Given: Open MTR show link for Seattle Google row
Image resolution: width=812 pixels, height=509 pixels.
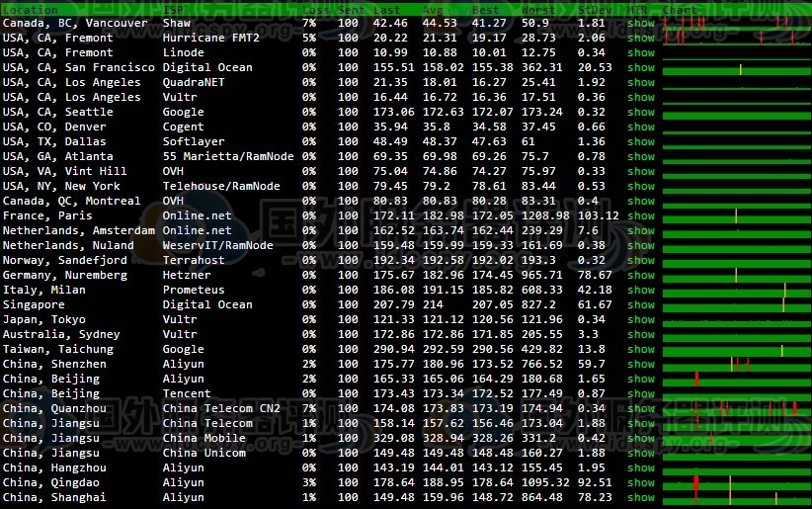Looking at the screenshot, I should point(640,112).
